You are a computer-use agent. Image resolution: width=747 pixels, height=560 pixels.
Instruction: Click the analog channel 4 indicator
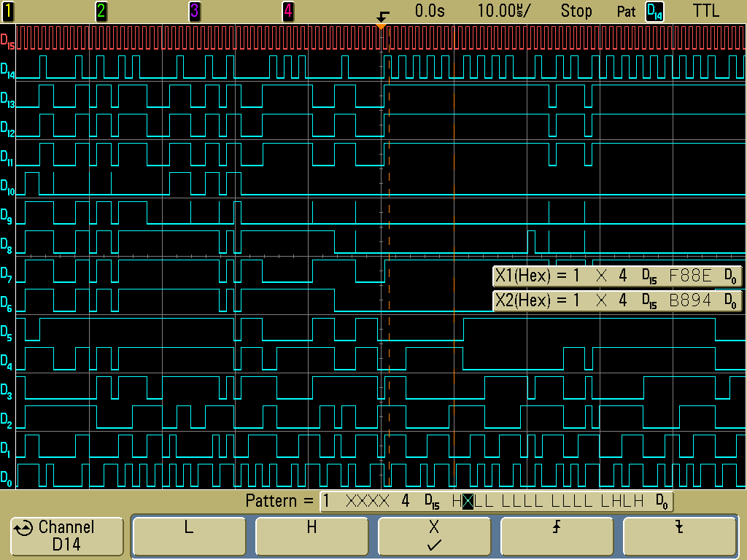(288, 11)
